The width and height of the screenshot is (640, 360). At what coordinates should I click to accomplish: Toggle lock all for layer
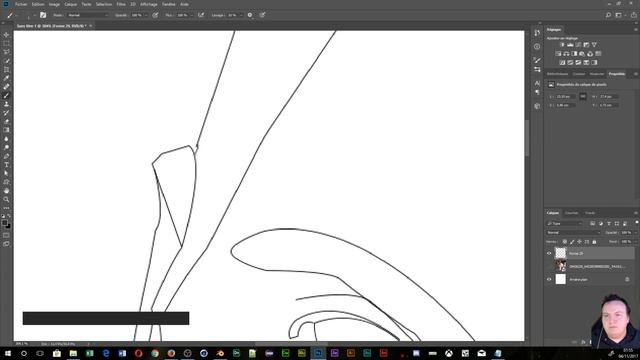tap(594, 242)
